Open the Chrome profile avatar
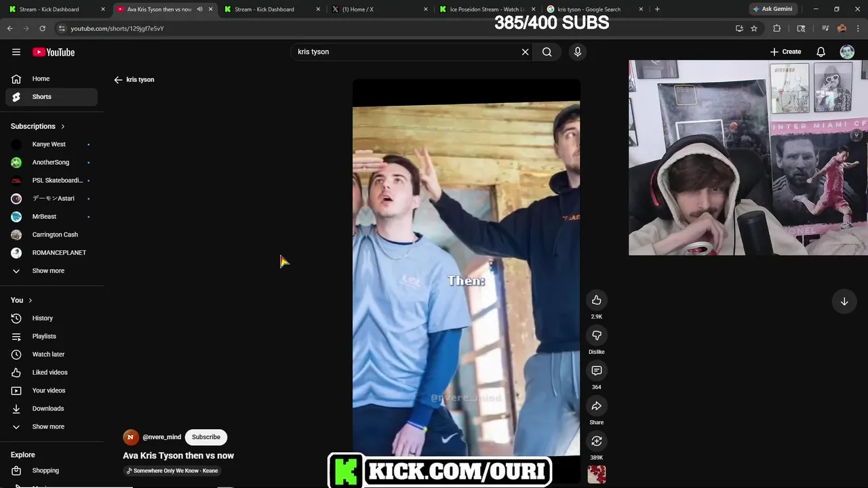 [842, 28]
